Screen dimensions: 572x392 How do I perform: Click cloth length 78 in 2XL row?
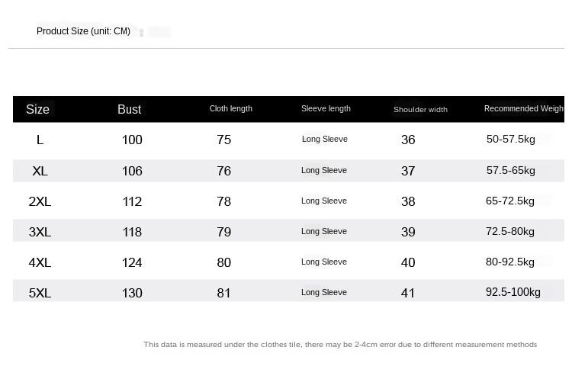pos(223,201)
